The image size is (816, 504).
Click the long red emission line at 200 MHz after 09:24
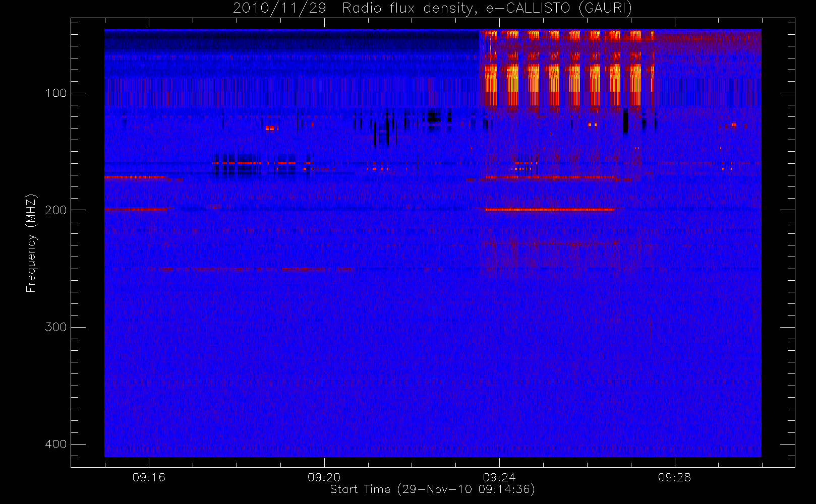[550, 209]
